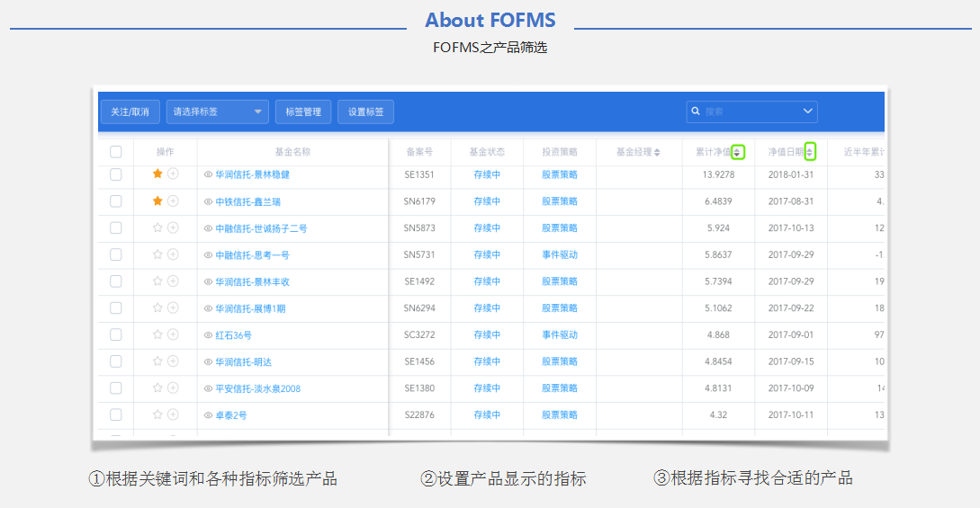Star the fund 卓泰2号
The width and height of the screenshot is (980, 508).
[x=157, y=414]
